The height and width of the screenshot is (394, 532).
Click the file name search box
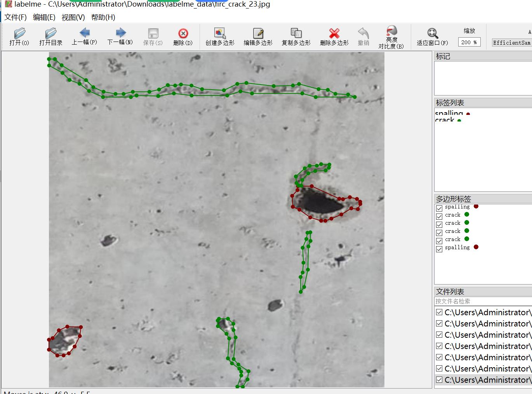pos(482,301)
